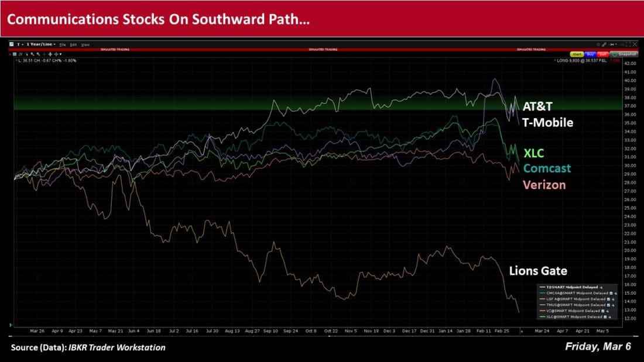Click the XLC@SMART Midpoint Delayed legend entry
The image size is (644, 362).
tap(574, 317)
